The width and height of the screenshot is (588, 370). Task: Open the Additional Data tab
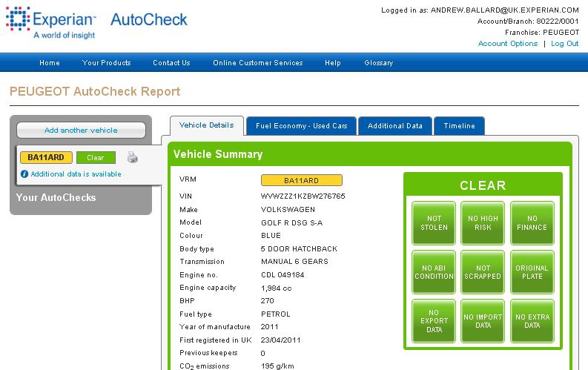(395, 126)
